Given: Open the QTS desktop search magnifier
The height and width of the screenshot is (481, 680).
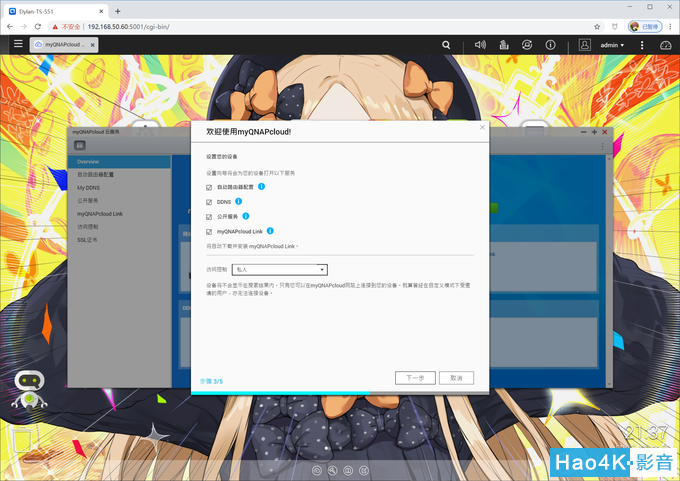Looking at the screenshot, I should (446, 45).
